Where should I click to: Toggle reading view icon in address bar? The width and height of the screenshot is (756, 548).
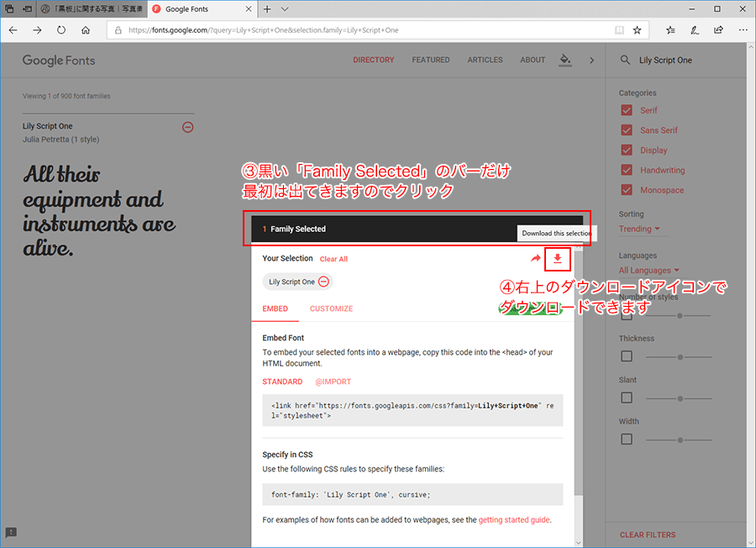click(620, 30)
